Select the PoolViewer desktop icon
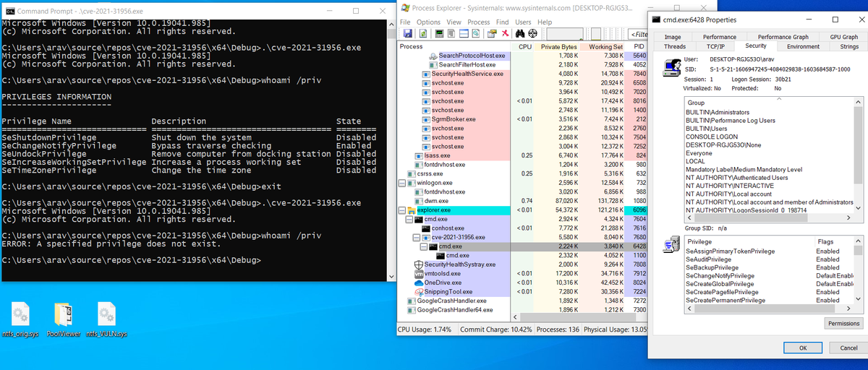Image resolution: width=868 pixels, height=370 pixels. (x=64, y=319)
